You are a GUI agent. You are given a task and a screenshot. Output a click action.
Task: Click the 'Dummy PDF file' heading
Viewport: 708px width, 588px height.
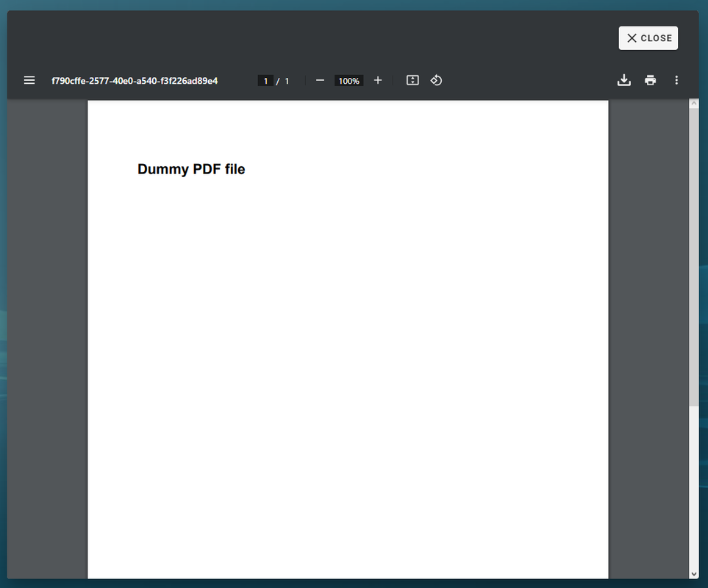[191, 169]
